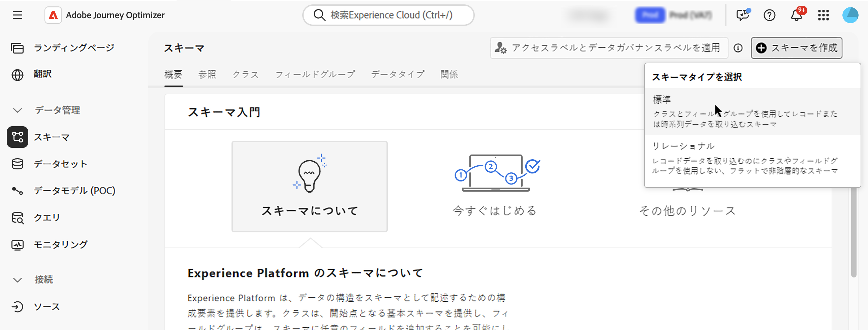Click the Experience Platform のスキーマについて heading
This screenshot has width=868, height=330.
[305, 273]
